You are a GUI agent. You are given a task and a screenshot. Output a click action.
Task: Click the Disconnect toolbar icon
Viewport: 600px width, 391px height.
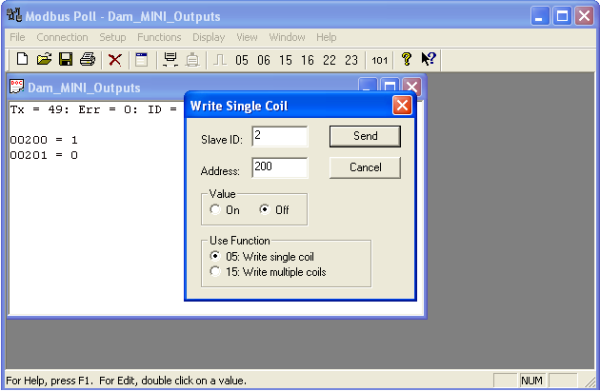click(192, 60)
